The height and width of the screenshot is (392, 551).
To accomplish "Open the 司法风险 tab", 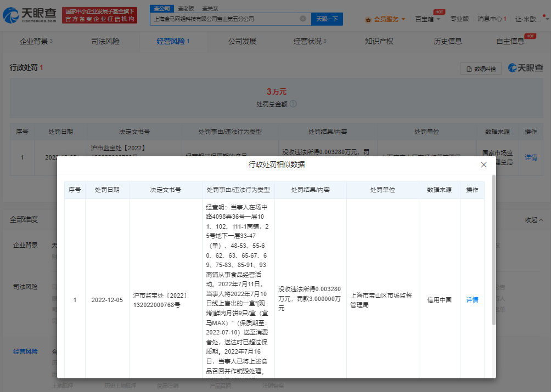I will coord(105,41).
